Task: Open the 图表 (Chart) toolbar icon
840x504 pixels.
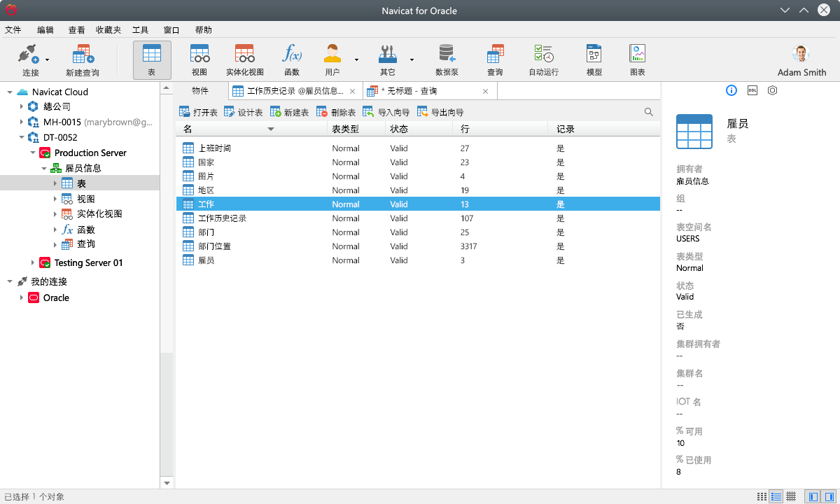Action: point(637,59)
